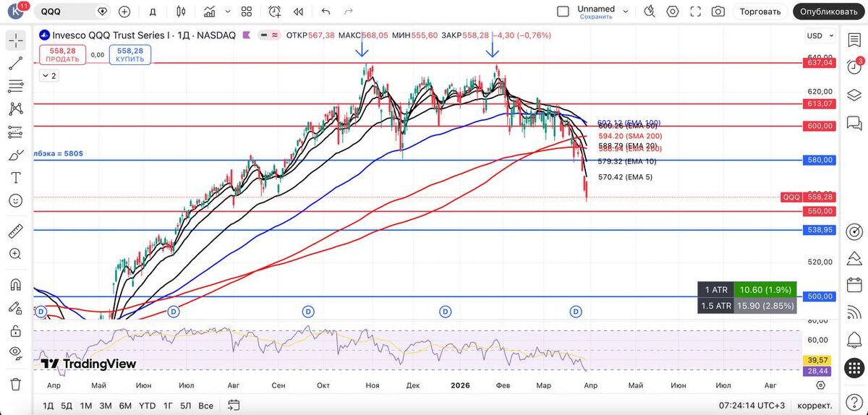
Task: Open the indicators panel
Action: [210, 12]
